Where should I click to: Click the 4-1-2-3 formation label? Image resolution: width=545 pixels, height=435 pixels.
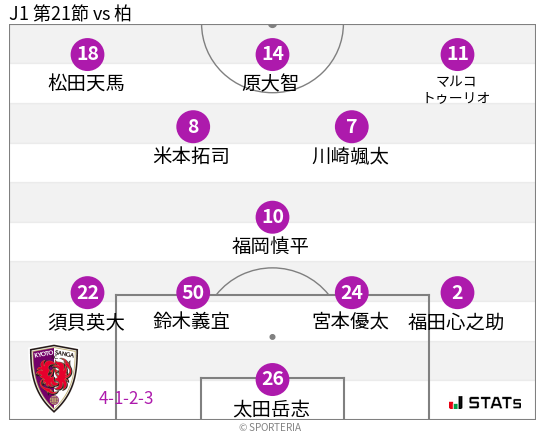[x=126, y=398]
